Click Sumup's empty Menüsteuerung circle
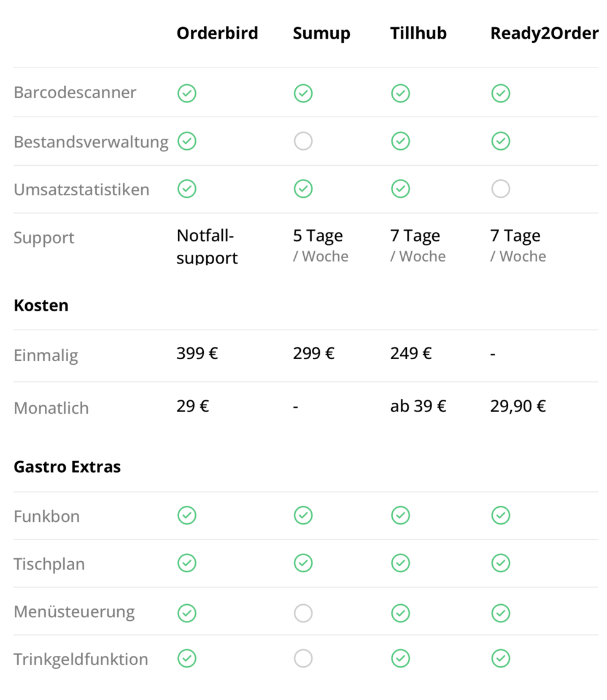 tap(303, 613)
